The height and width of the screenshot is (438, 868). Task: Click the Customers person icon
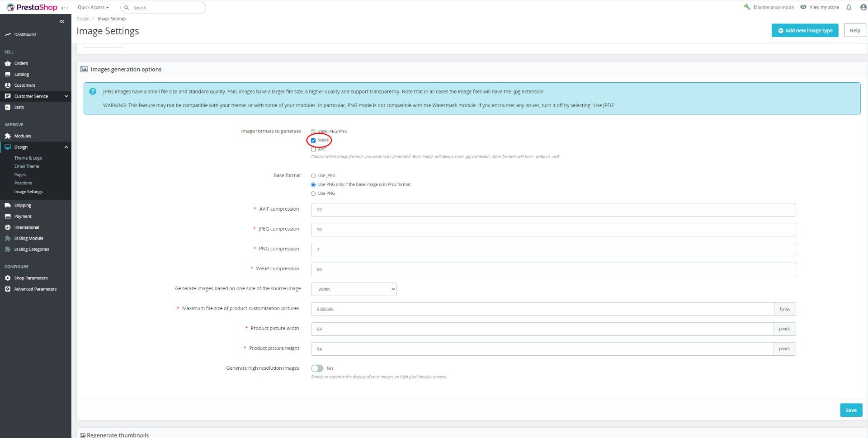coord(8,85)
